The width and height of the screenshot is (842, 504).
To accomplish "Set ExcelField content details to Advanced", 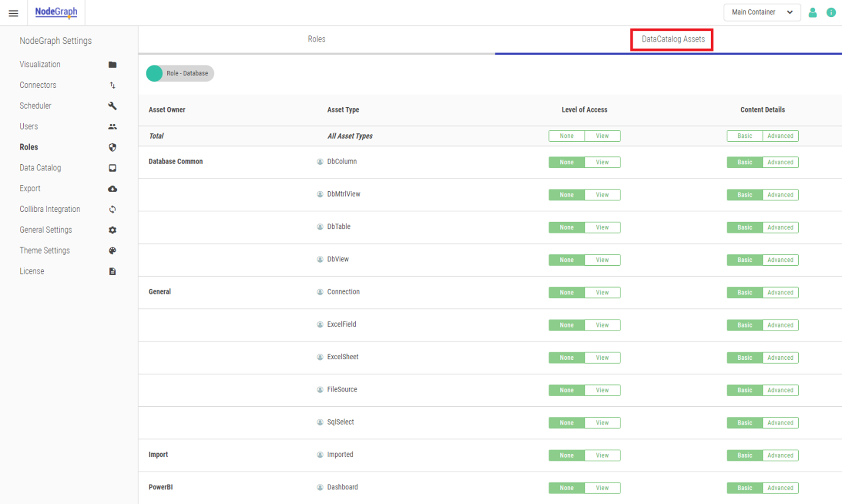I will 780,325.
